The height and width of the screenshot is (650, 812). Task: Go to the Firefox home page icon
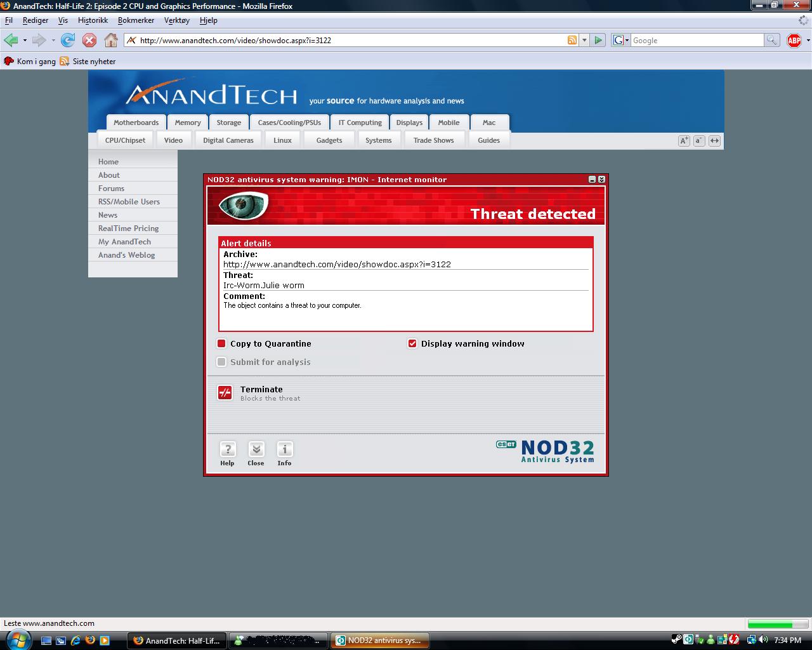coord(111,40)
